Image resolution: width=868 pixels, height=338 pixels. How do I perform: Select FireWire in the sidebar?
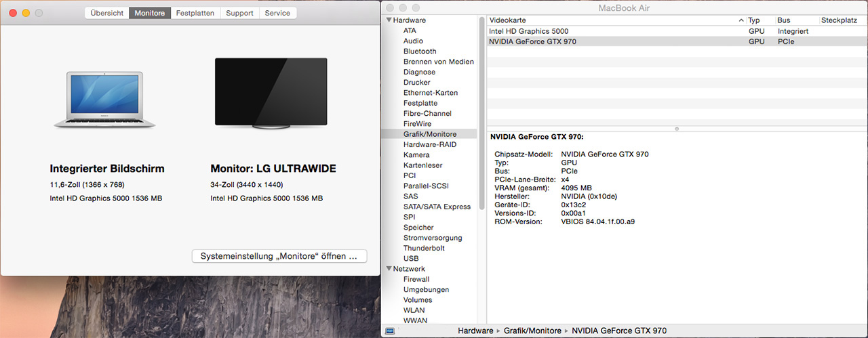[x=417, y=124]
